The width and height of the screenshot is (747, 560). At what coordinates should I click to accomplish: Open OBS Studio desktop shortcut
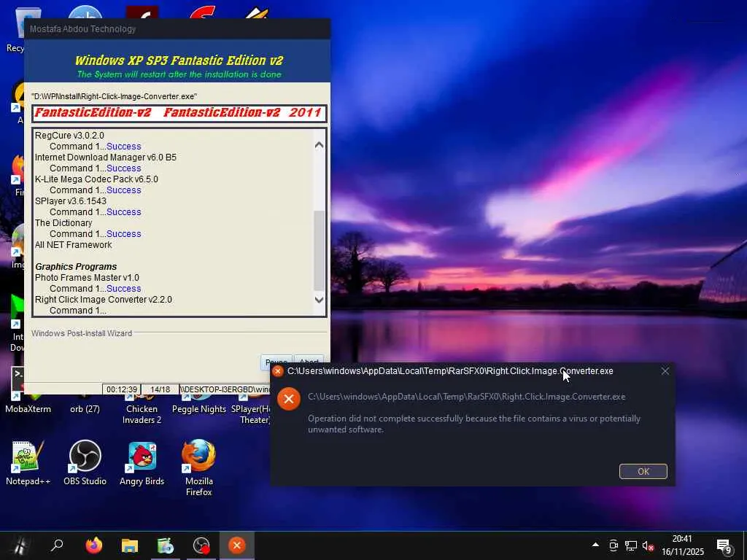pyautogui.click(x=85, y=463)
